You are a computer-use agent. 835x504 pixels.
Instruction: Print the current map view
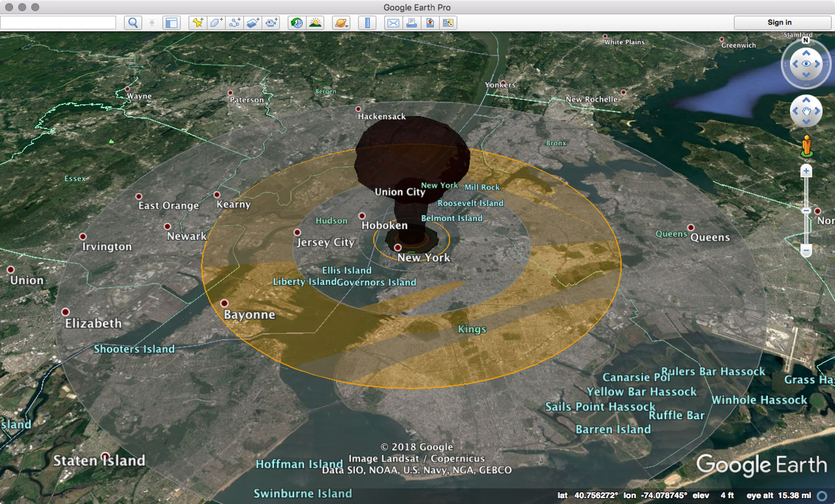(x=411, y=23)
